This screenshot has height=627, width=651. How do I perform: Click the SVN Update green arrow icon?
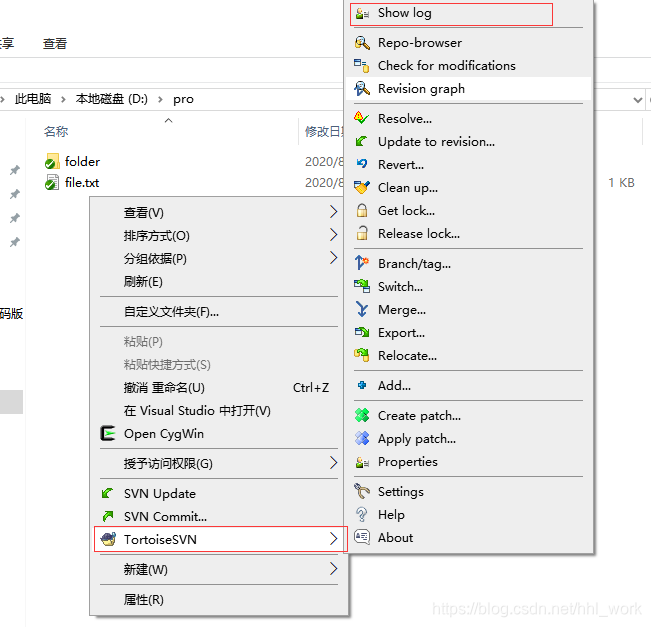(x=108, y=493)
